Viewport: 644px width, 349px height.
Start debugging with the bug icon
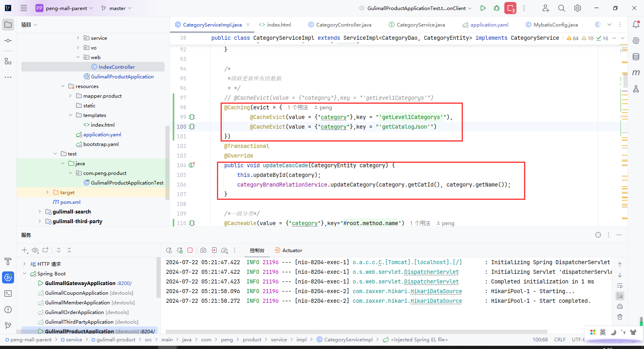(497, 8)
